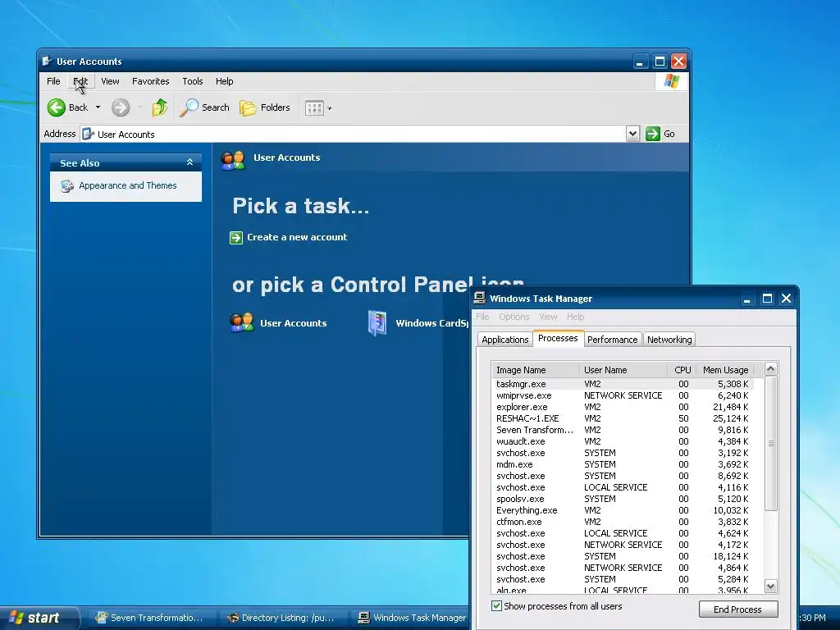Open the Windows CardSpace icon
This screenshot has width=840, height=630.
point(377,323)
